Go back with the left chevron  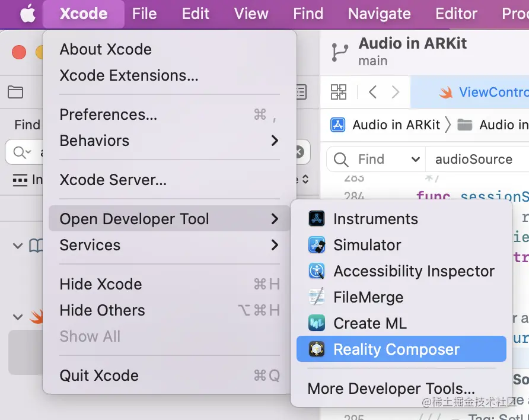[372, 92]
